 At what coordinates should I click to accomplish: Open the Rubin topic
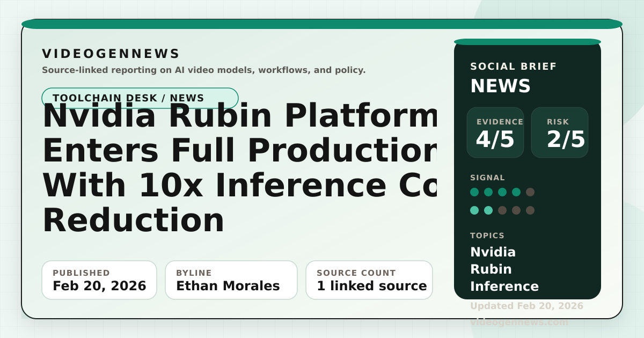[x=491, y=269]
